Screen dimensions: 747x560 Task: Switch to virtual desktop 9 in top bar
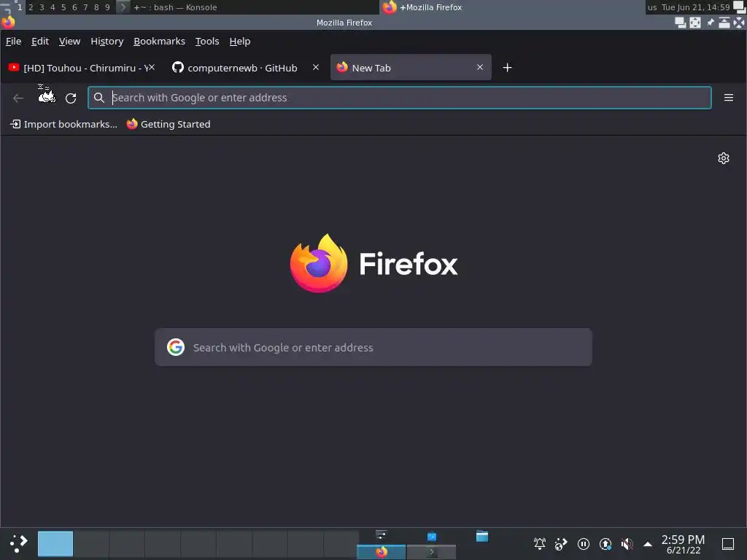pyautogui.click(x=107, y=7)
